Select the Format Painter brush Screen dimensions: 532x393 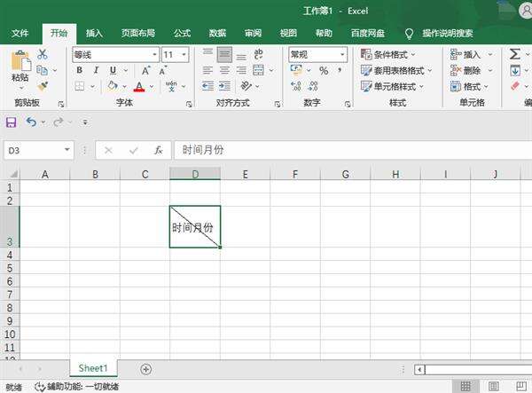click(x=43, y=86)
